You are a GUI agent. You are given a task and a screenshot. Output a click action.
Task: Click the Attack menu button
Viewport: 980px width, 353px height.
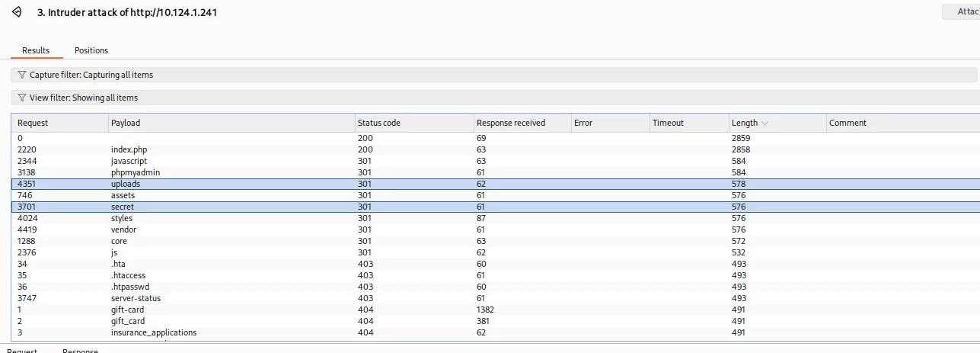pos(961,12)
